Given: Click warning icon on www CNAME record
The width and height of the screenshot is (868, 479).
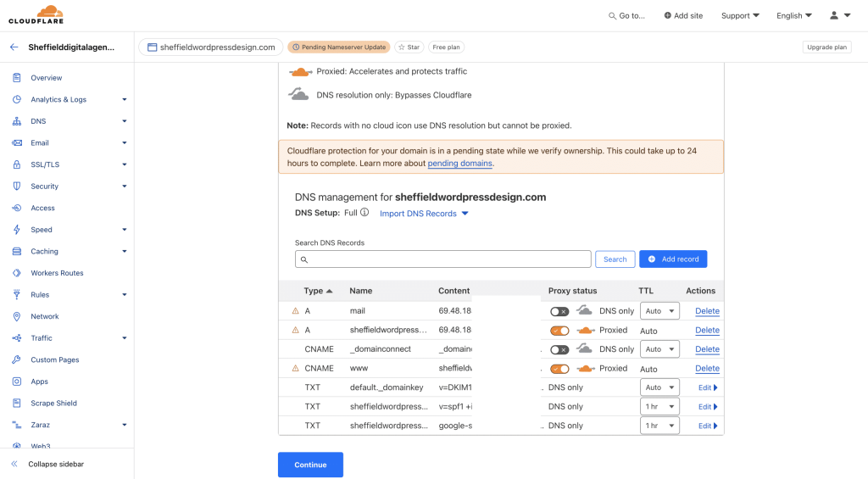Looking at the screenshot, I should tap(295, 368).
